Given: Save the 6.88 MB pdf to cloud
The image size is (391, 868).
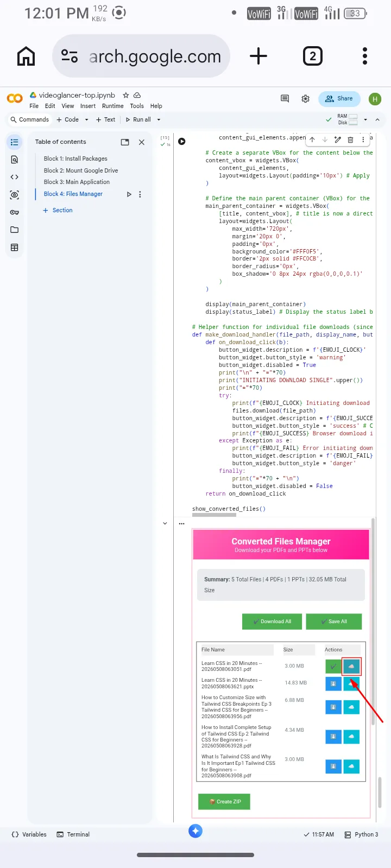Looking at the screenshot, I should [351, 707].
